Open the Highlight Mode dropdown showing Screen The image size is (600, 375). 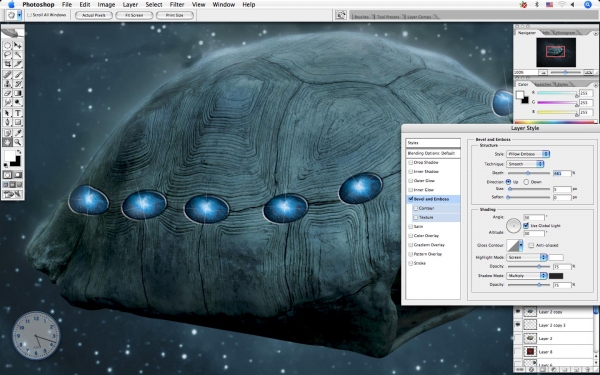point(527,257)
